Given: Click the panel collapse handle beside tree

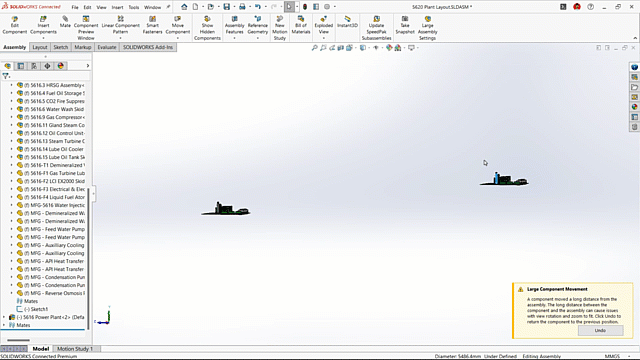Looking at the screenshot, I should 93,193.
